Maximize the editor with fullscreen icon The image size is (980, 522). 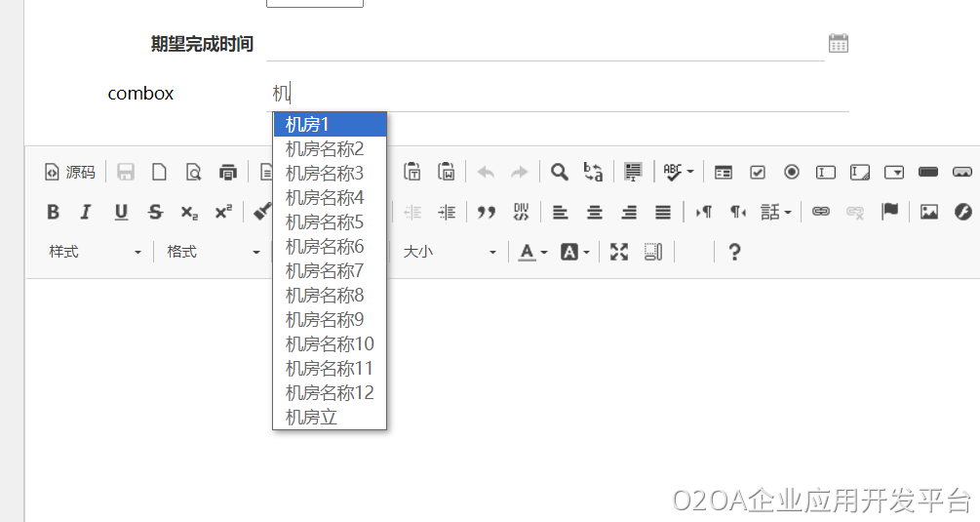tap(619, 252)
